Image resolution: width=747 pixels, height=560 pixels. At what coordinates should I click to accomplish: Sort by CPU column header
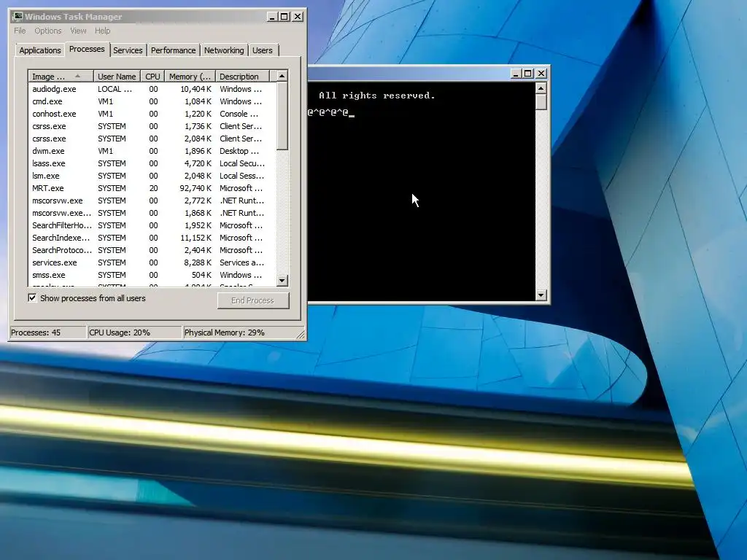tap(153, 76)
